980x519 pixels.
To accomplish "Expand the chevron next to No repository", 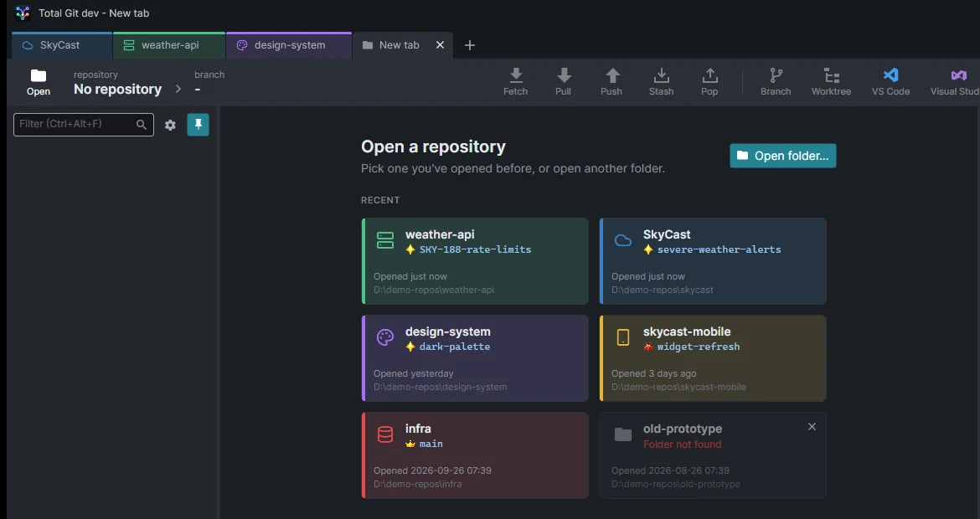I will click(x=178, y=89).
